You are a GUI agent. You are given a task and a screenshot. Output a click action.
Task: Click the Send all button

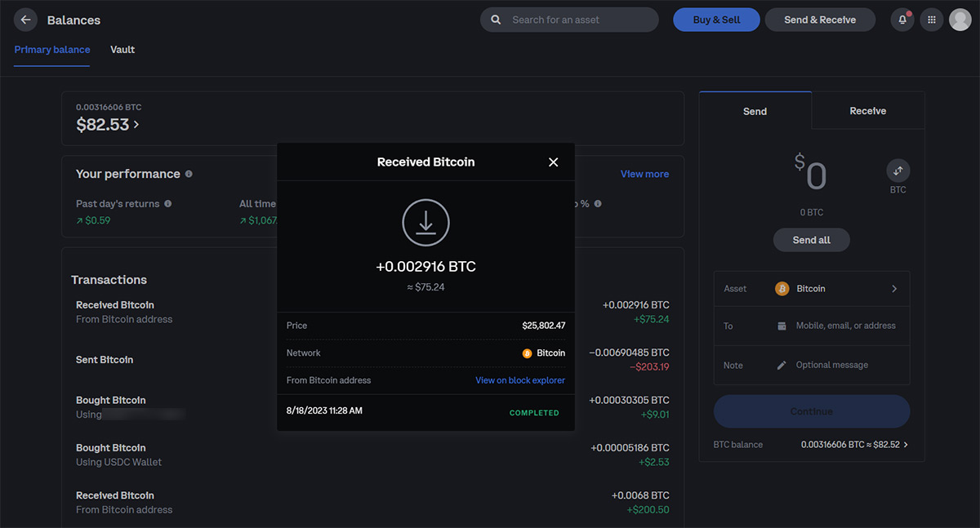tap(811, 240)
